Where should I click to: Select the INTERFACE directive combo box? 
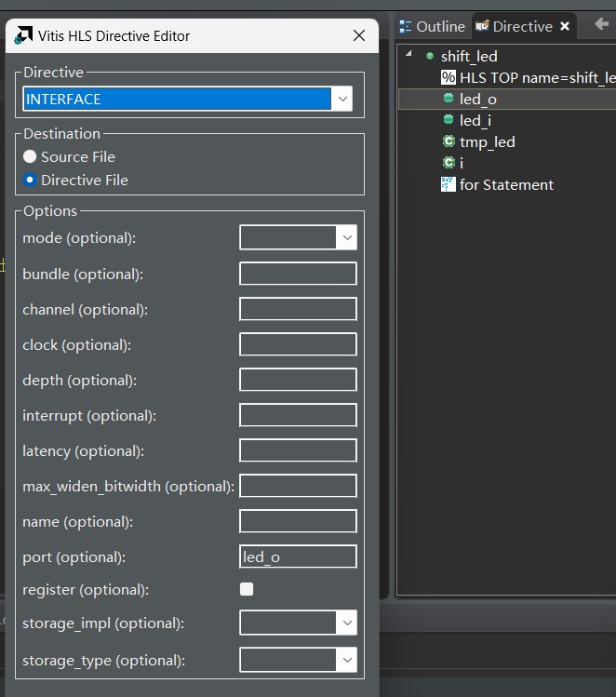coord(188,99)
